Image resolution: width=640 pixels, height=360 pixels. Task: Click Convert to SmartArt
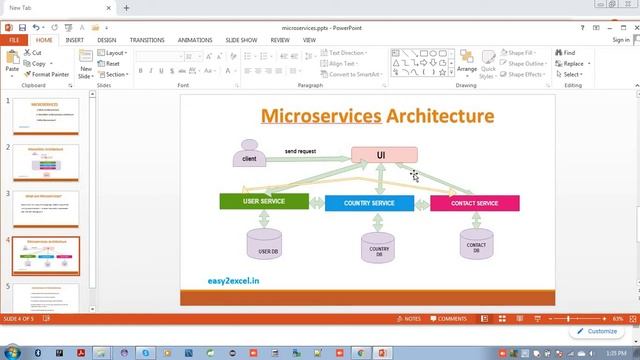coord(352,74)
